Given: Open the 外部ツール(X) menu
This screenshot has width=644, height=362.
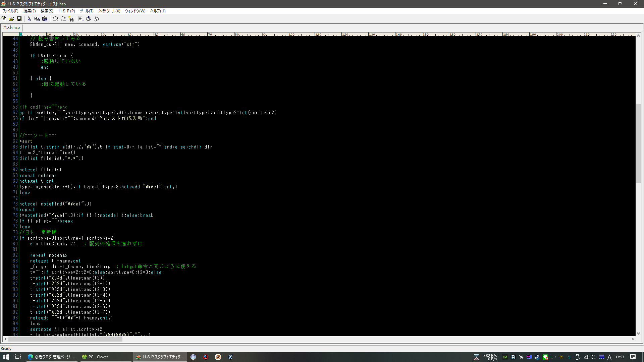Looking at the screenshot, I should coord(109,11).
